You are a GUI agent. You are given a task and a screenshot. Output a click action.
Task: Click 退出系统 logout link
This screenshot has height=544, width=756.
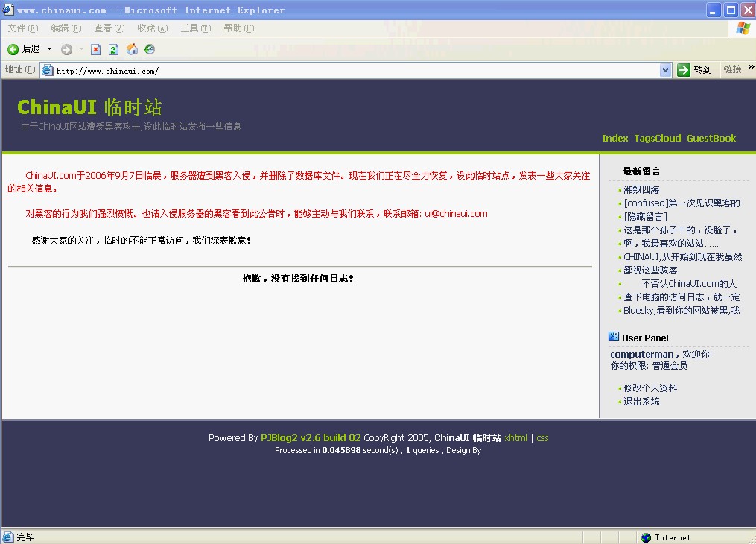[641, 401]
